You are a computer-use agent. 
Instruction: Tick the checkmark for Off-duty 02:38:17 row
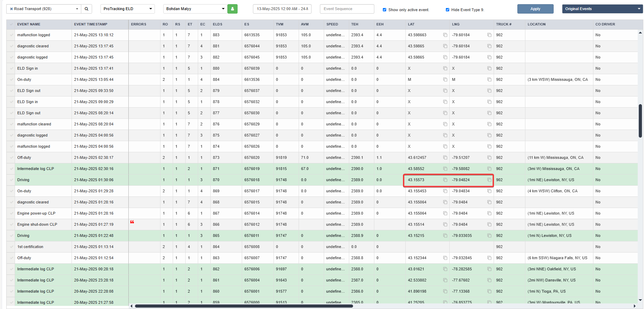pos(11,157)
